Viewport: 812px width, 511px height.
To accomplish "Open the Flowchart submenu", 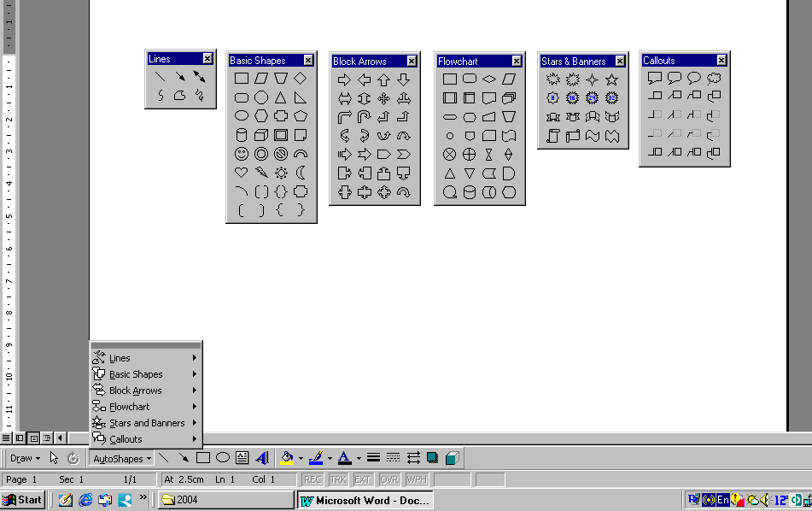I will click(145, 406).
